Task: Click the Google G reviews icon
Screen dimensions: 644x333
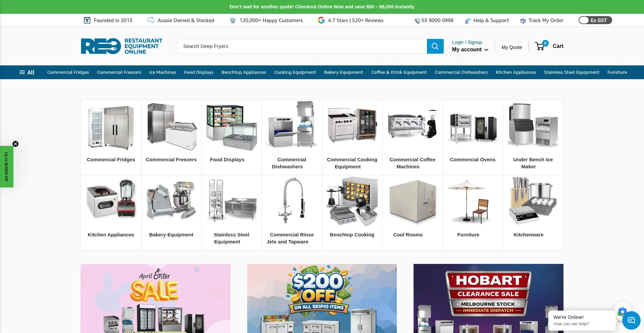Action: tap(321, 20)
